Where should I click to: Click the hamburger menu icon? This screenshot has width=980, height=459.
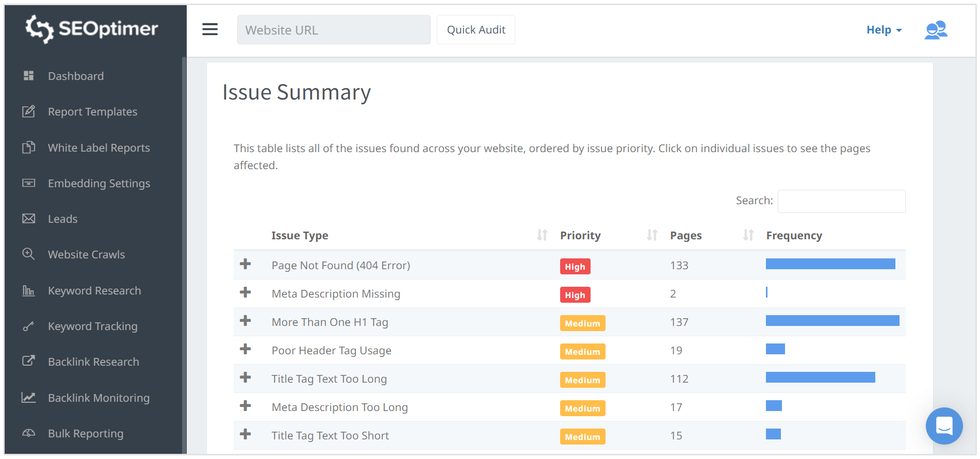click(x=210, y=29)
